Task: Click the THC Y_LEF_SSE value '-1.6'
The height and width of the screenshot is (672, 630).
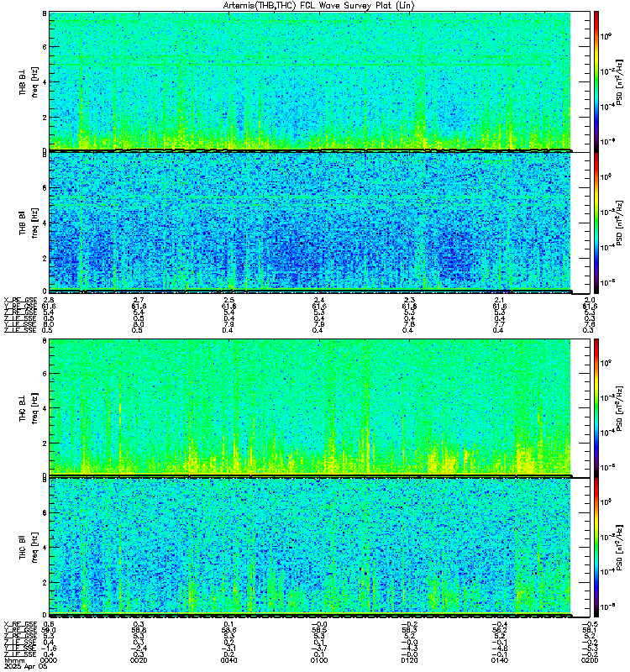Action: [48, 648]
